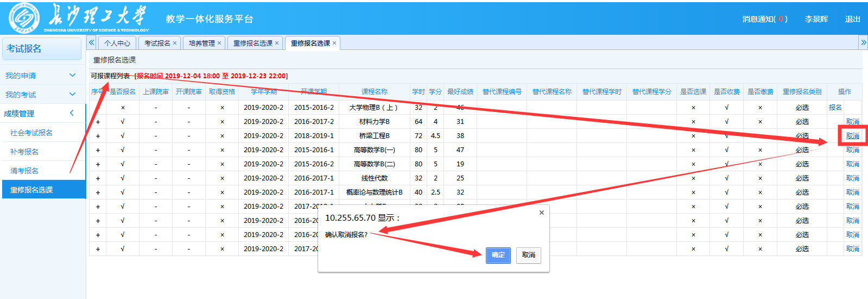Close the 培养管理 tab using its ×
Screen dimensions: 868x299
click(x=219, y=43)
